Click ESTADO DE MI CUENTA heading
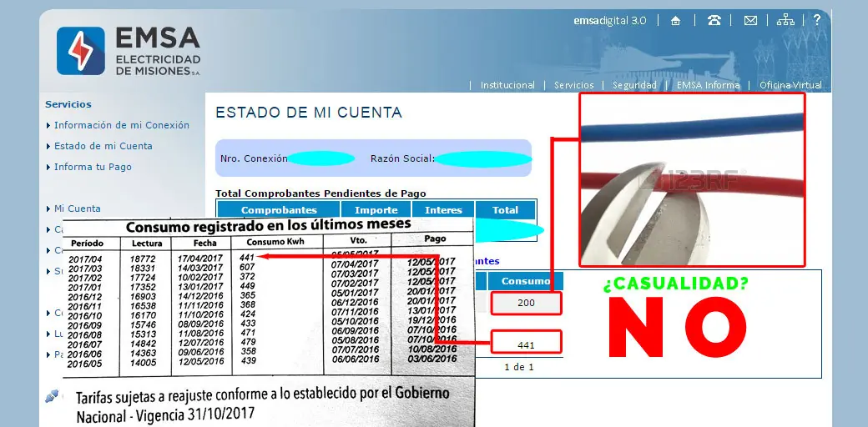 309,113
